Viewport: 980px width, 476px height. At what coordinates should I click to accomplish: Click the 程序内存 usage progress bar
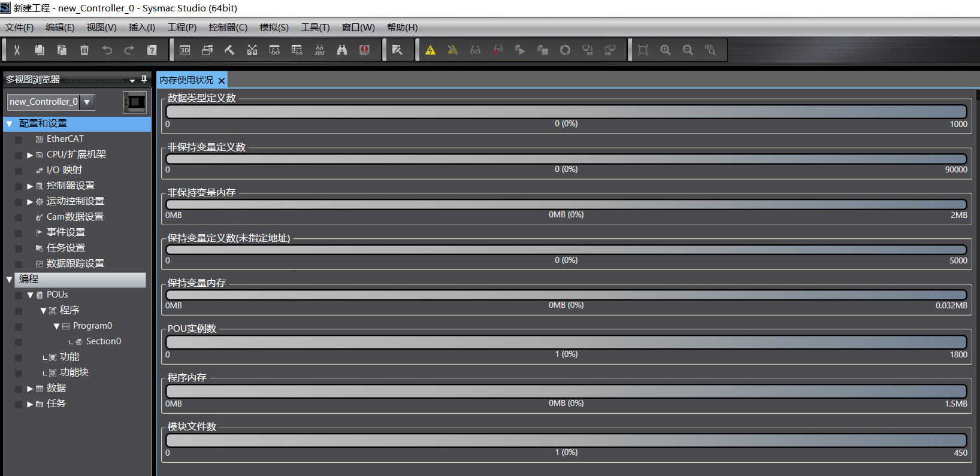566,391
